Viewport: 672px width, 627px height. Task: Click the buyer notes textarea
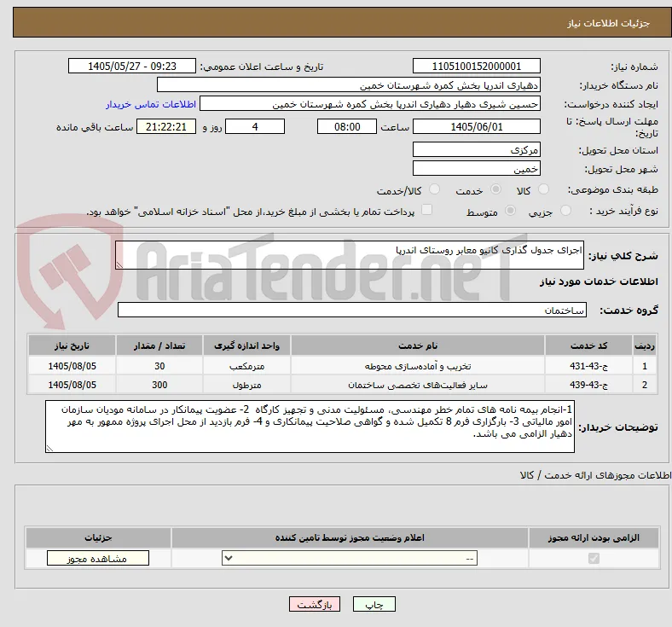(x=310, y=427)
